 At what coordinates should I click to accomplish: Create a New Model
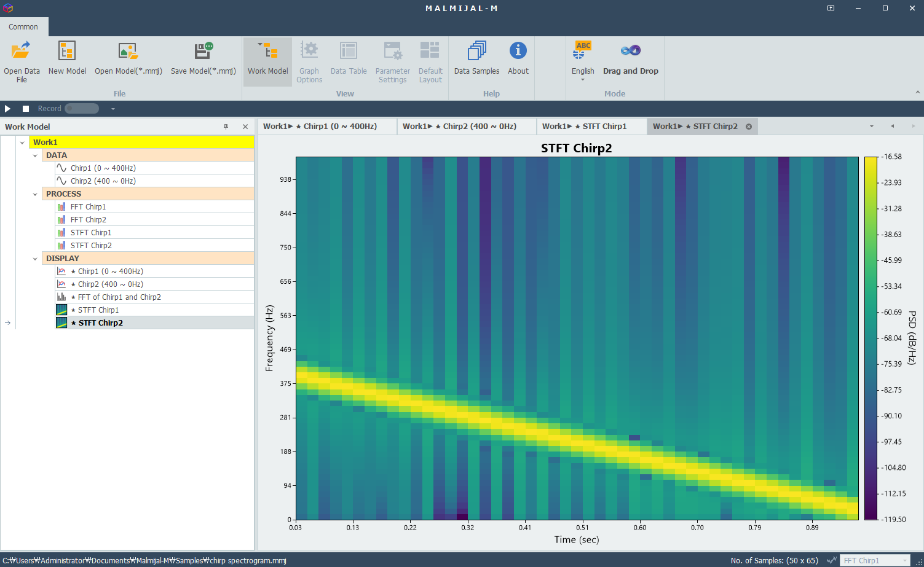[67, 58]
